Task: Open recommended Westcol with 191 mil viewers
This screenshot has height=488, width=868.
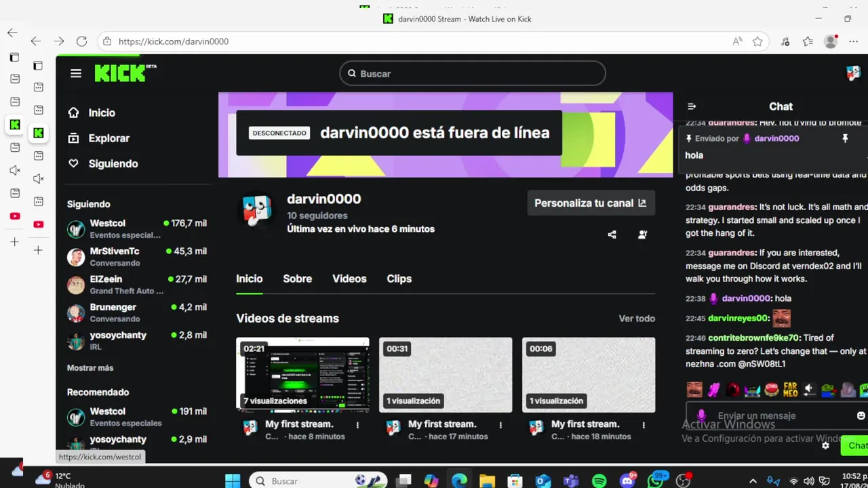Action: pos(137,417)
